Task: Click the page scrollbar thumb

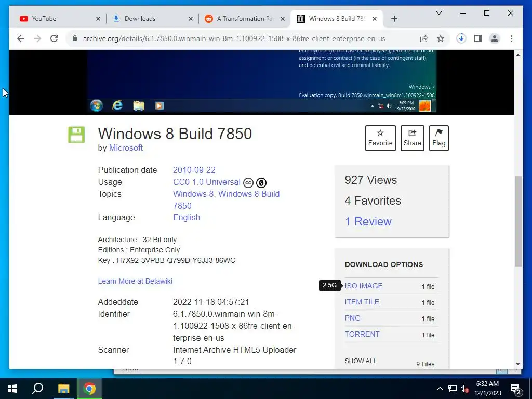Action: (x=518, y=221)
